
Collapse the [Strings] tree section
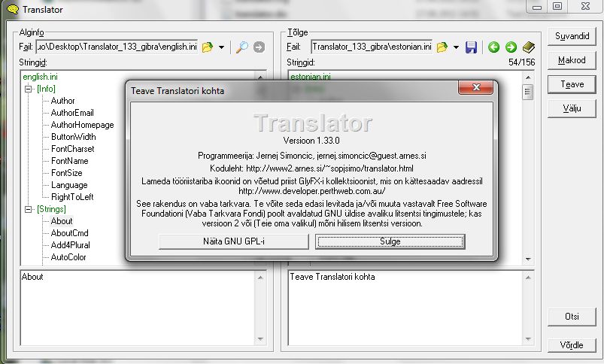click(28, 209)
